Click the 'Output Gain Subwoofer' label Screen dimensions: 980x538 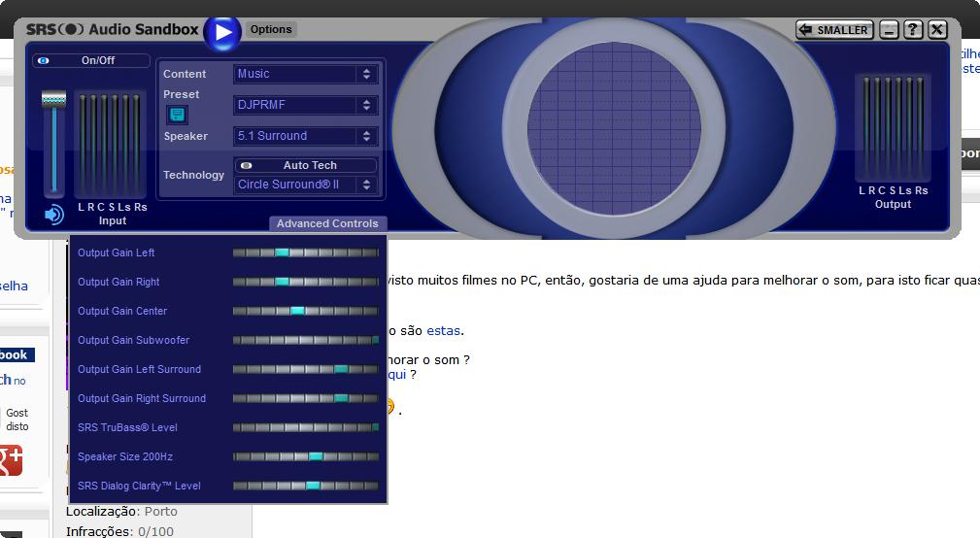point(133,340)
